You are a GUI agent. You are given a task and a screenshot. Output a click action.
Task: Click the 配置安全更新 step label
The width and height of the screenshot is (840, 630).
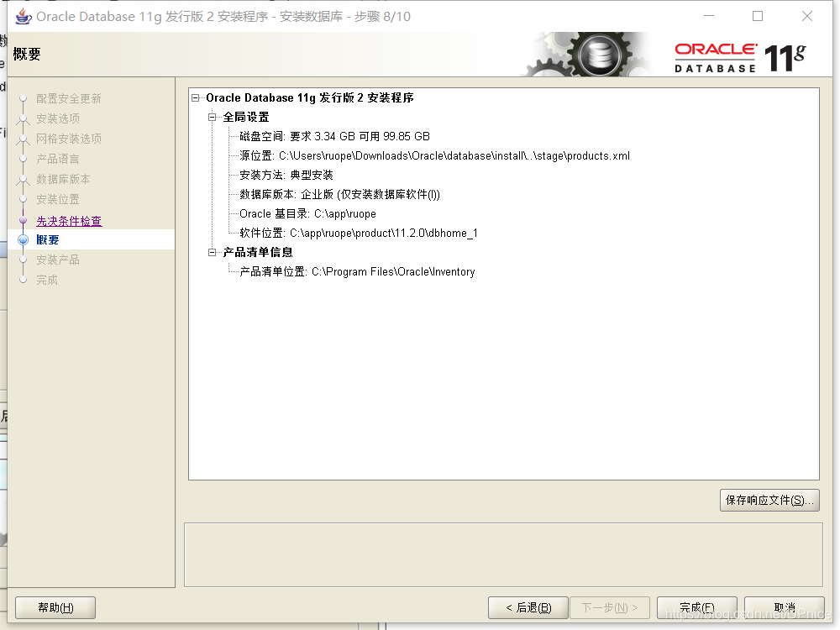69,98
